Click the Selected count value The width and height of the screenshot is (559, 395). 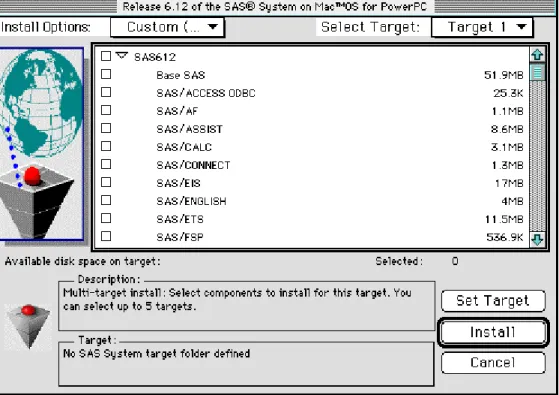tap(455, 261)
